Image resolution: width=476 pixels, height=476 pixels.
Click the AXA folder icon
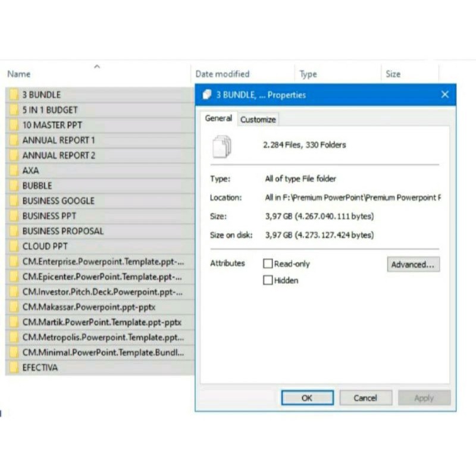click(14, 170)
